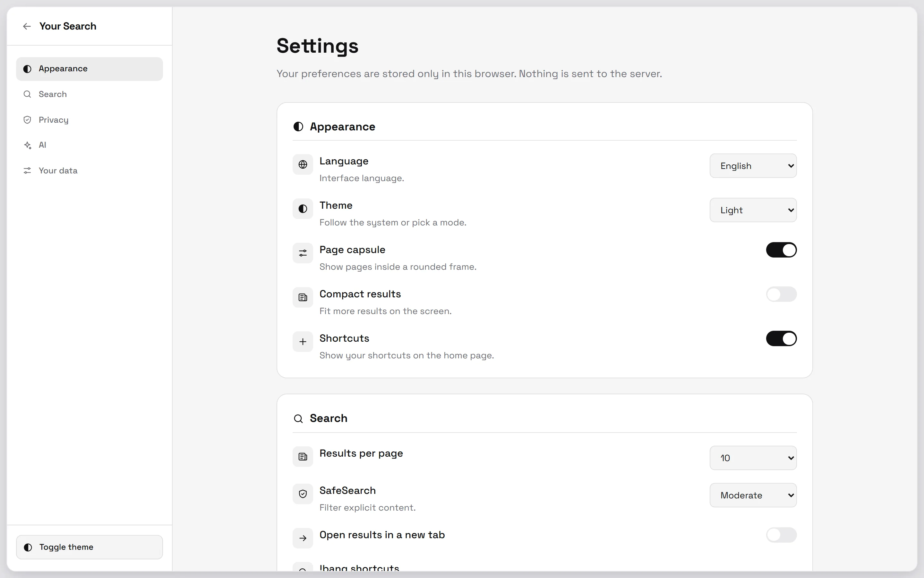Viewport: 924px width, 578px height.
Task: Click the back arrow next to Your Search
Action: click(27, 26)
